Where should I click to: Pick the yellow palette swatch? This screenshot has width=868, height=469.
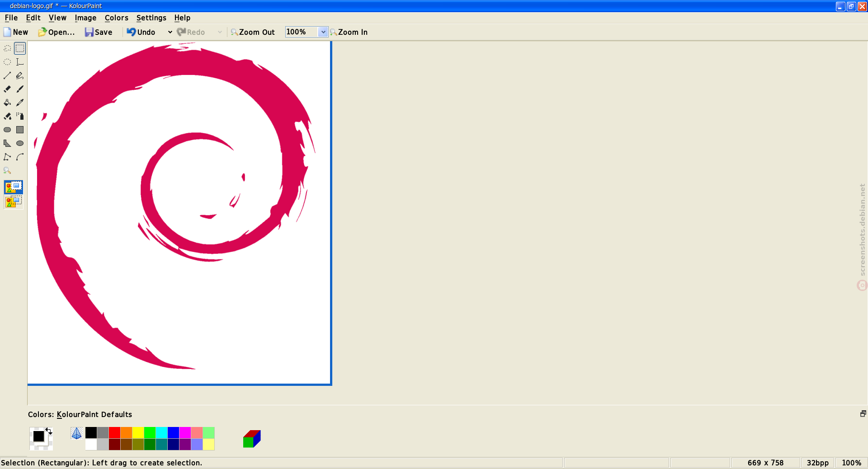coord(138,433)
